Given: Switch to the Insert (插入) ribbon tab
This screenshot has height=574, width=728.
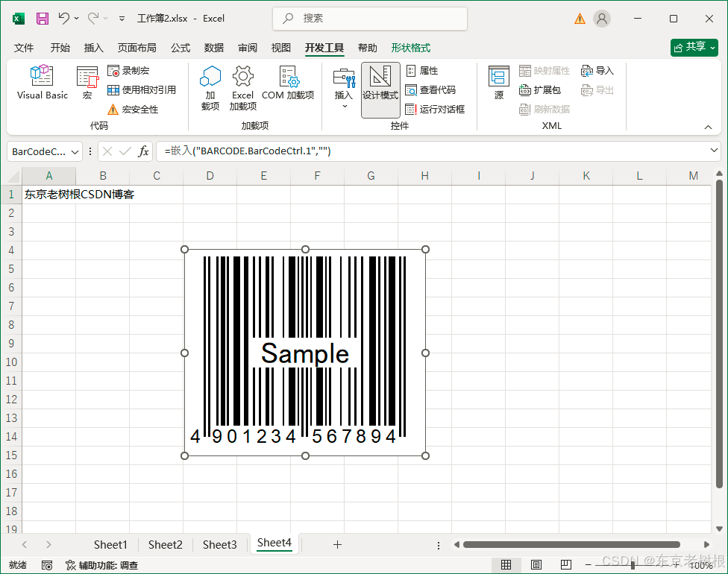Looking at the screenshot, I should [x=93, y=48].
